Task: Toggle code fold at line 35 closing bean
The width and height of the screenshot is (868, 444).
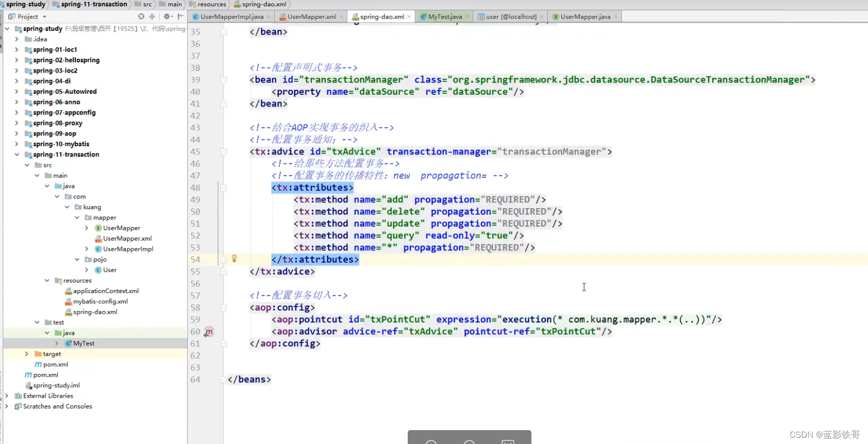Action: 223,32
